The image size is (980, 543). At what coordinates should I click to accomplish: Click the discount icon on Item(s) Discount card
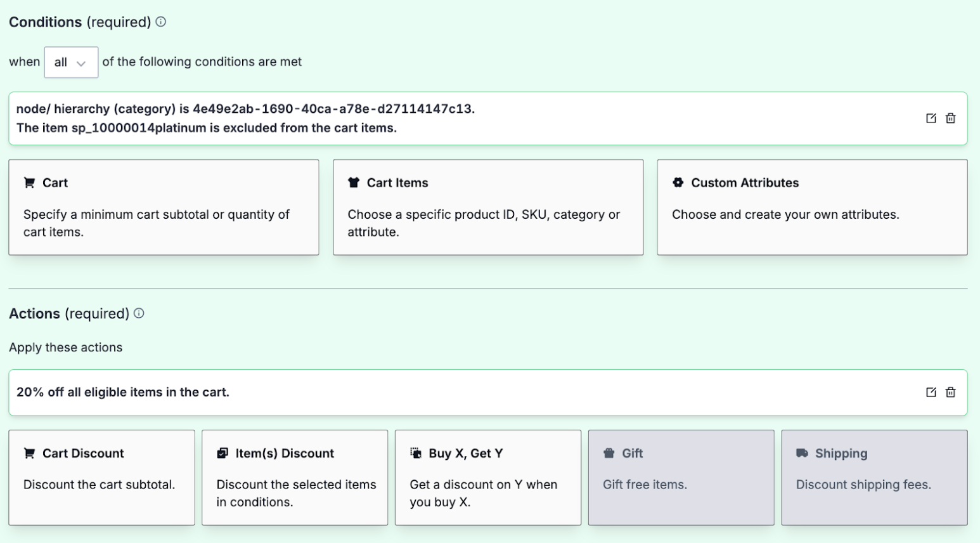tap(222, 453)
